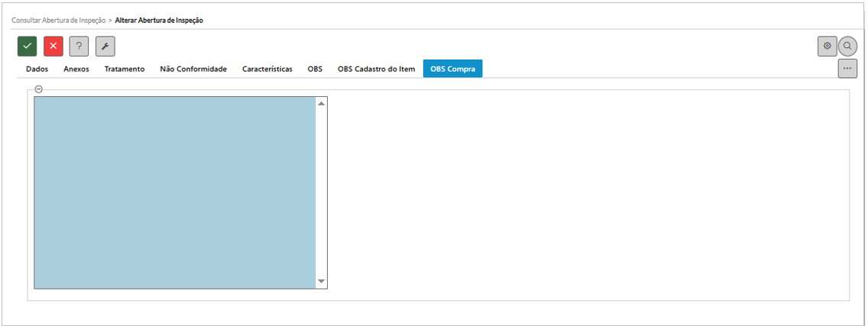Screen dimensions: 868x326
Task: Click the text area scroll up arrow
Action: click(x=321, y=103)
